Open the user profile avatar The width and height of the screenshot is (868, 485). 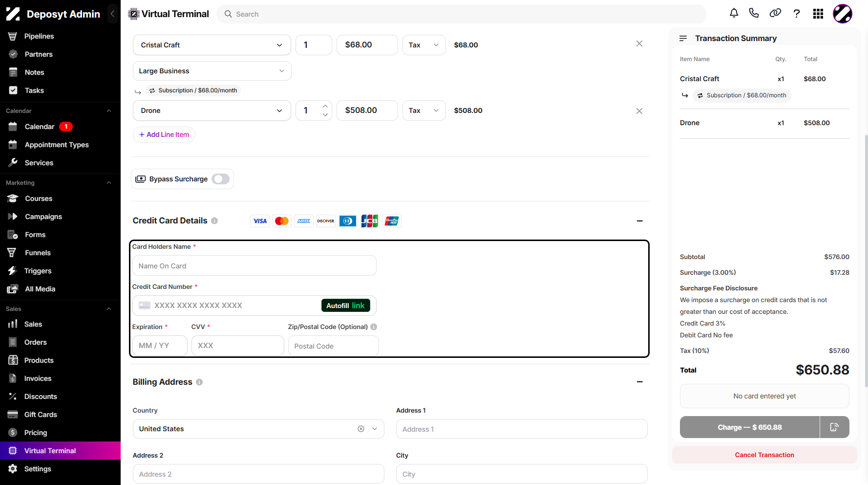point(843,14)
